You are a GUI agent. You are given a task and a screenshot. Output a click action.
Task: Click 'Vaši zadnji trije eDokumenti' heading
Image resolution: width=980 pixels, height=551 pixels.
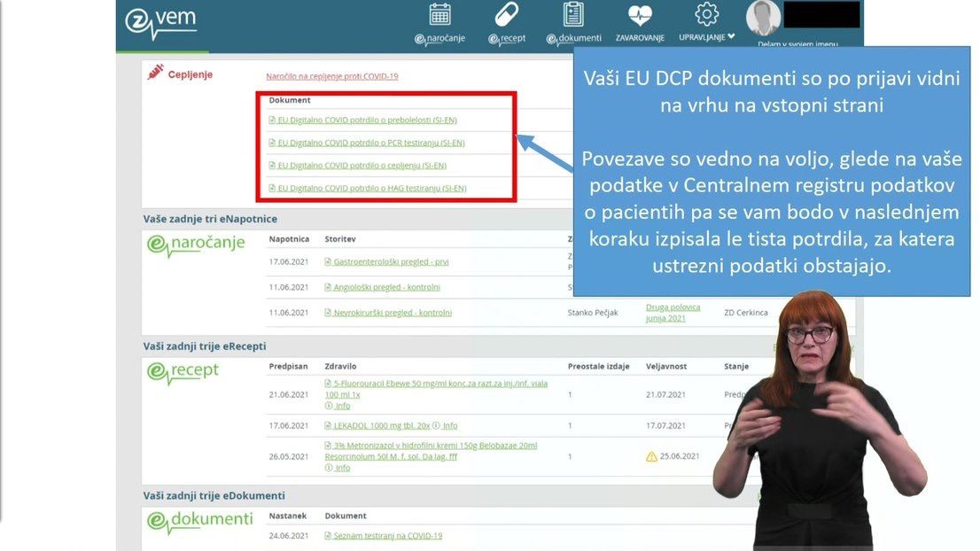point(214,495)
